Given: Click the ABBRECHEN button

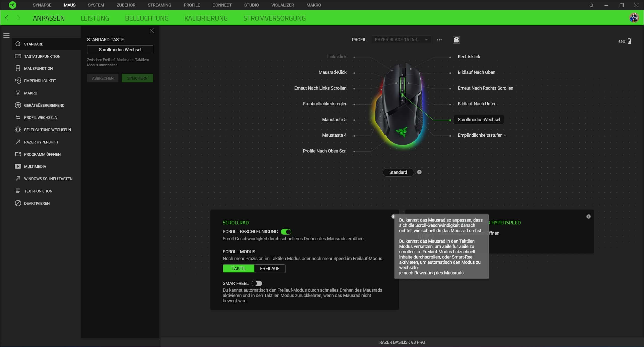Looking at the screenshot, I should click(x=103, y=78).
